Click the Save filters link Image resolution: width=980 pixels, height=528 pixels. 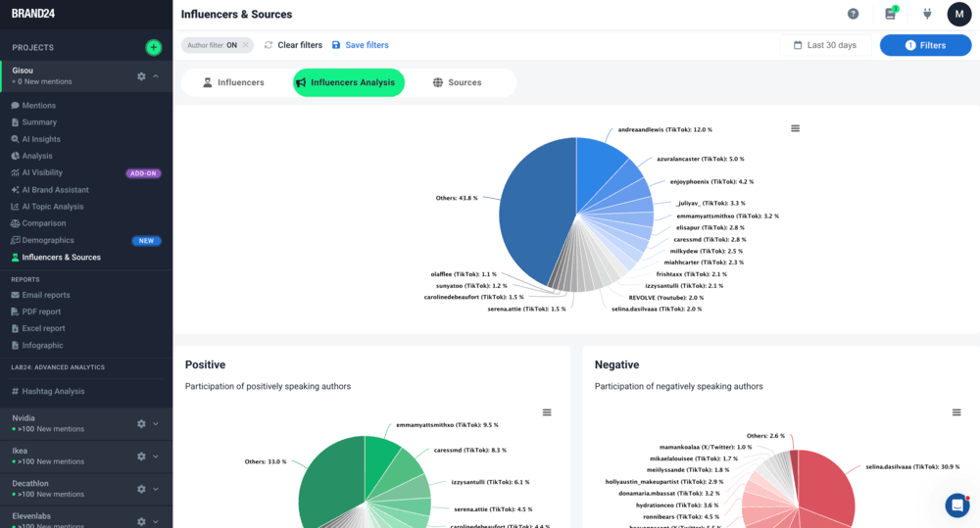tap(360, 45)
